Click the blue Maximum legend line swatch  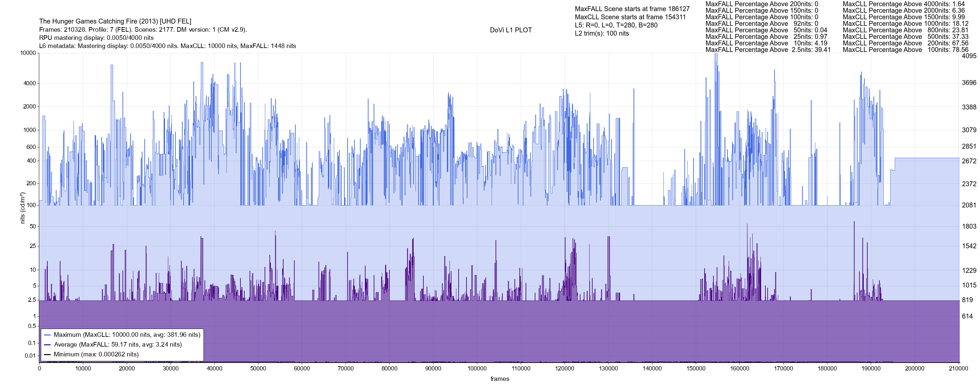48,335
